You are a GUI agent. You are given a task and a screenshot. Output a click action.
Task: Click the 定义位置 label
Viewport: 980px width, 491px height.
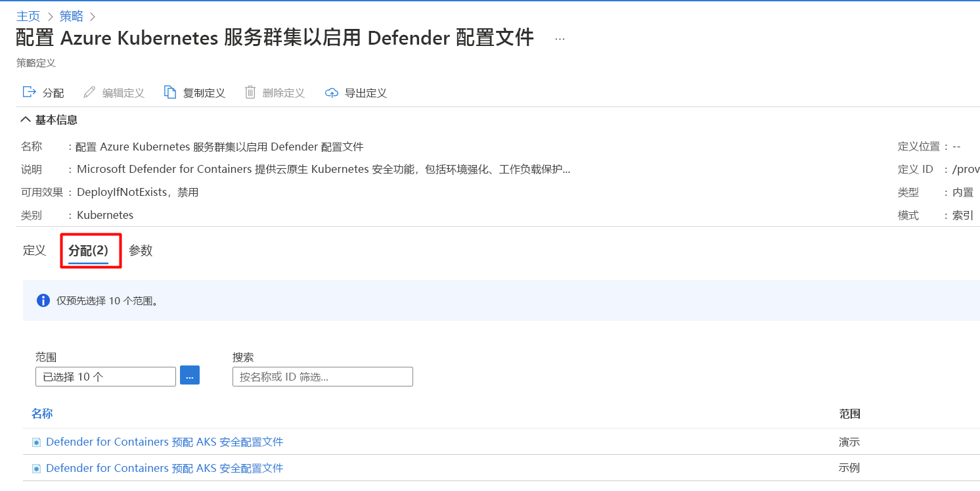click(920, 146)
